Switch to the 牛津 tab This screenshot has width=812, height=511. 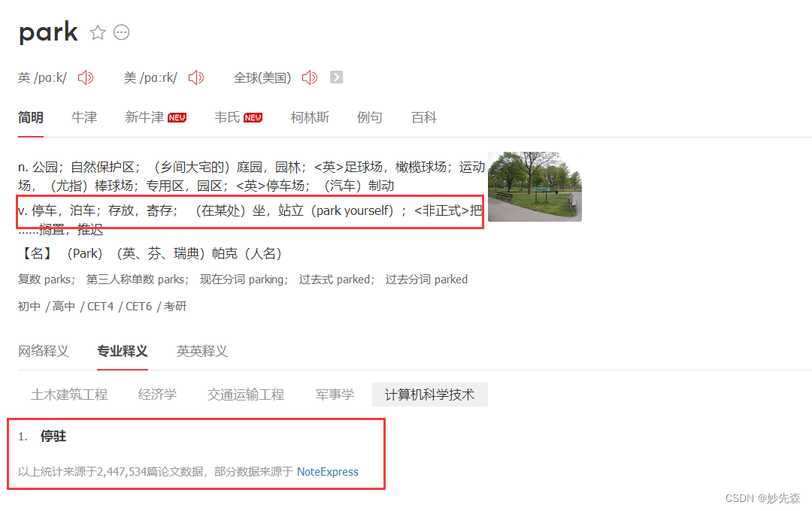pos(84,117)
